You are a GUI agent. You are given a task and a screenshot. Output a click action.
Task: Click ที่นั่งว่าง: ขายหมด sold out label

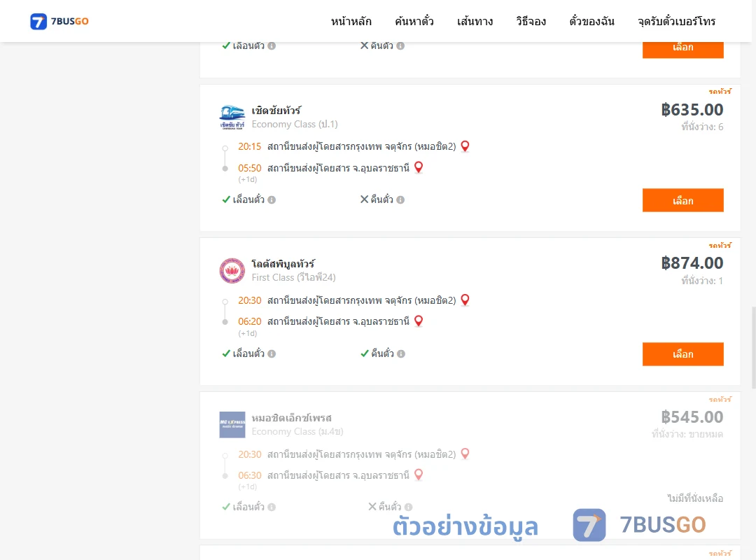coord(687,434)
